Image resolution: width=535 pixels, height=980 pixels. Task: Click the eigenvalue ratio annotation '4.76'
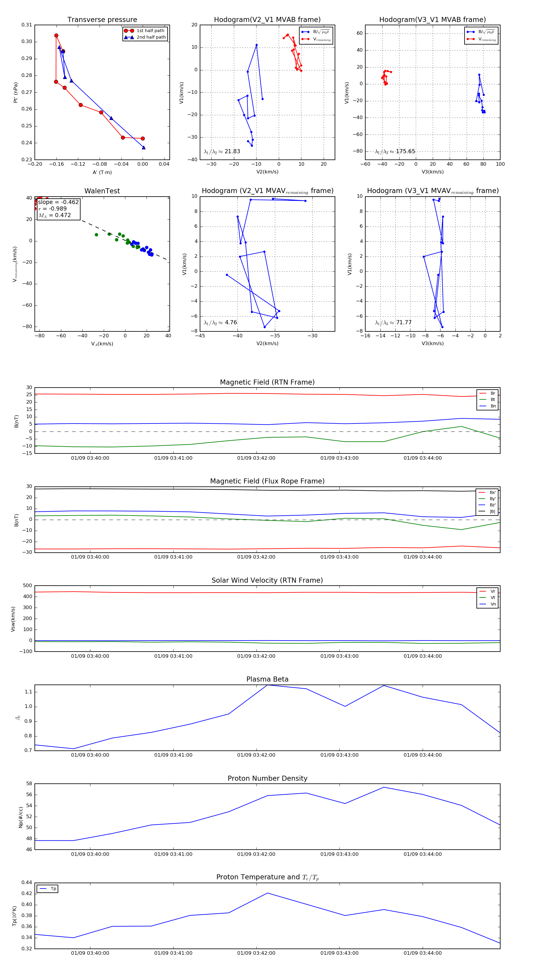[221, 323]
